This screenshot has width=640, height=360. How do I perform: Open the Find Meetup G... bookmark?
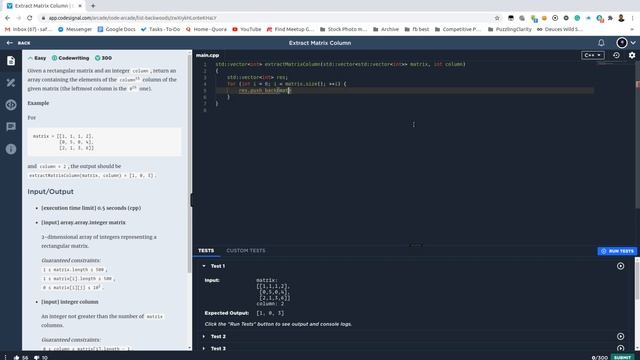point(290,29)
